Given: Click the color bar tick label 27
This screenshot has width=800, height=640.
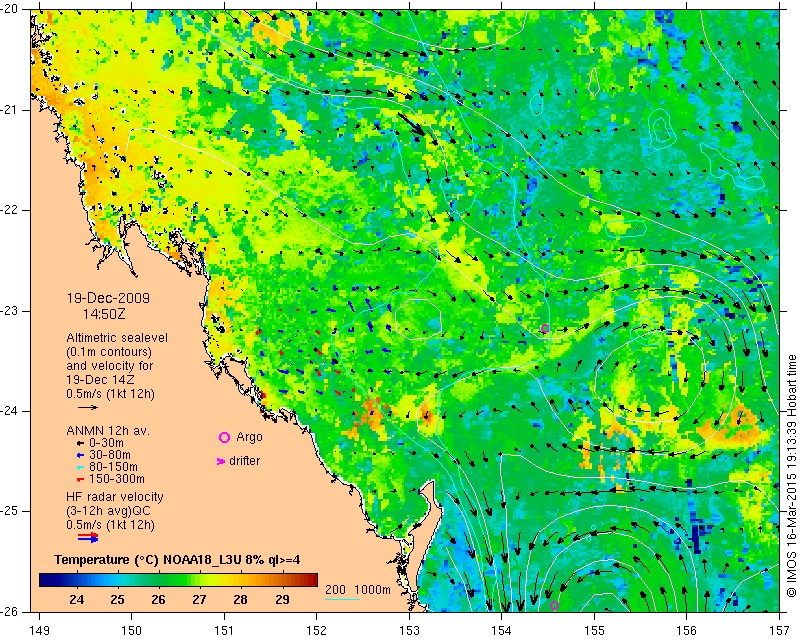Looking at the screenshot, I should pyautogui.click(x=199, y=599).
